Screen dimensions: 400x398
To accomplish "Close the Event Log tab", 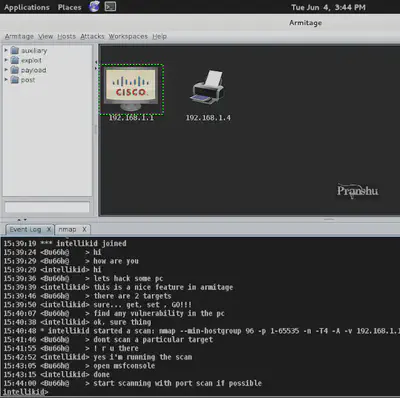I will point(49,229).
